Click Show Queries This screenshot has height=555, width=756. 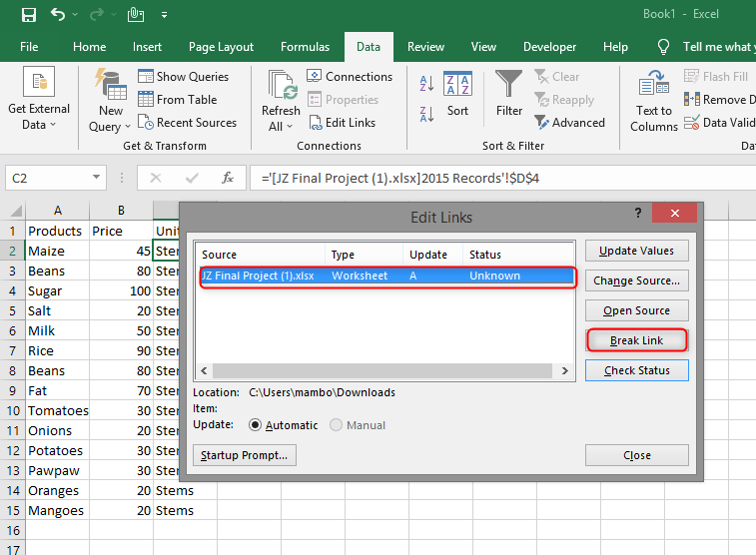click(183, 77)
